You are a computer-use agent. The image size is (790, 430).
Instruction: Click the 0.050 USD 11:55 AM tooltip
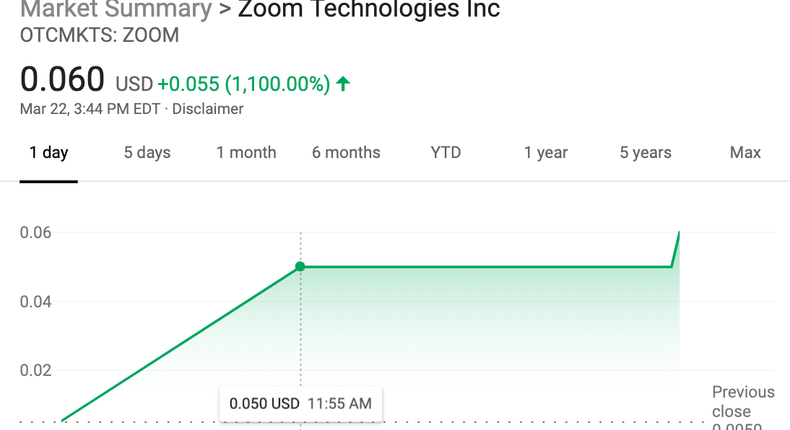coord(300,404)
